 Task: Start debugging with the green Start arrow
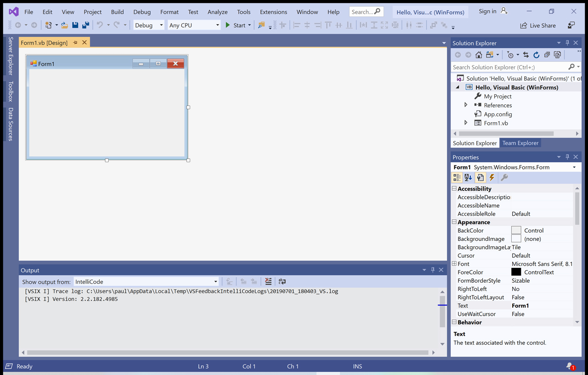[x=227, y=25]
